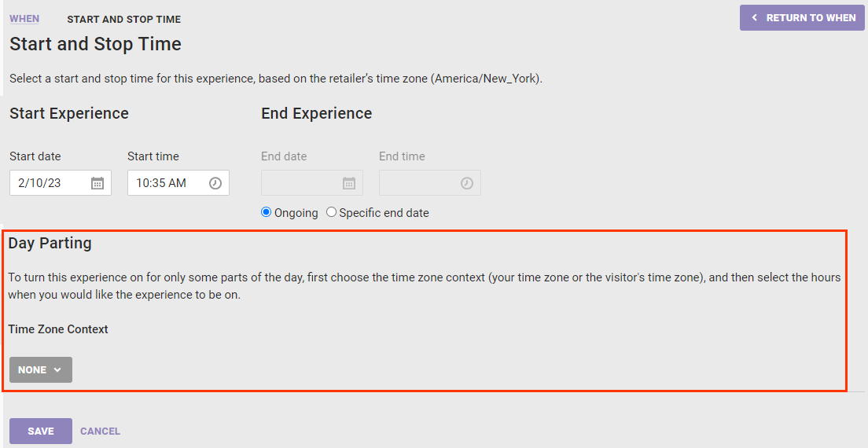
Task: Go to the WHEN breadcrumb link
Action: coord(24,19)
